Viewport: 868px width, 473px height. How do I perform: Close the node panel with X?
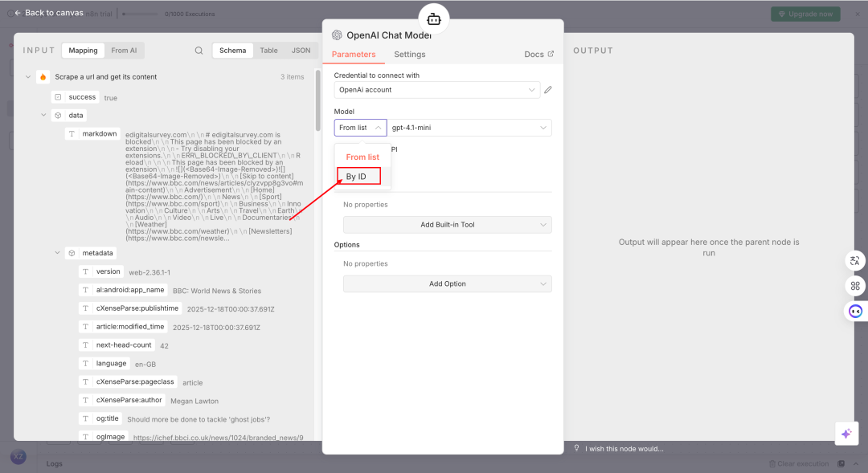tap(858, 14)
